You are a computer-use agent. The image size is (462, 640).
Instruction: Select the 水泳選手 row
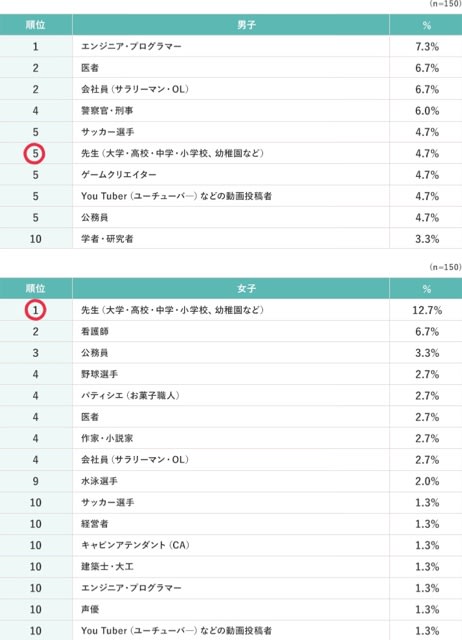tap(231, 481)
